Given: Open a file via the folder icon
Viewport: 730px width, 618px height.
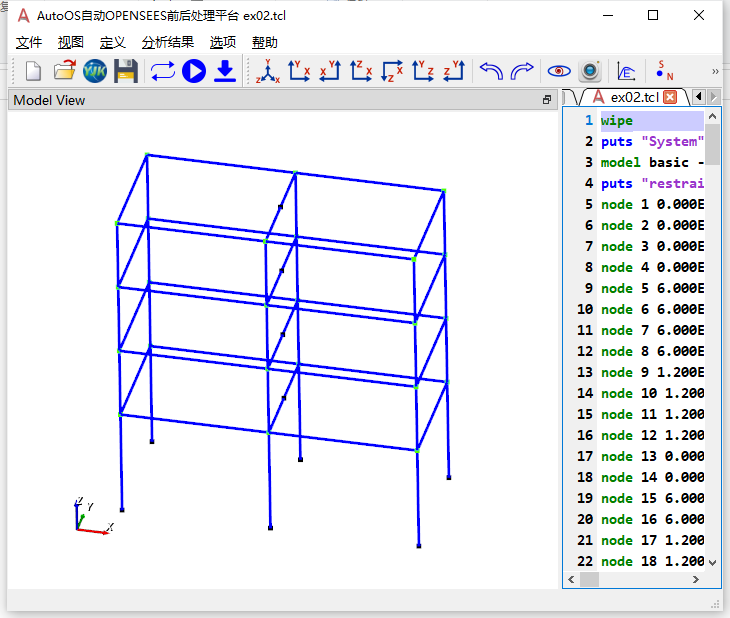Looking at the screenshot, I should click(64, 71).
